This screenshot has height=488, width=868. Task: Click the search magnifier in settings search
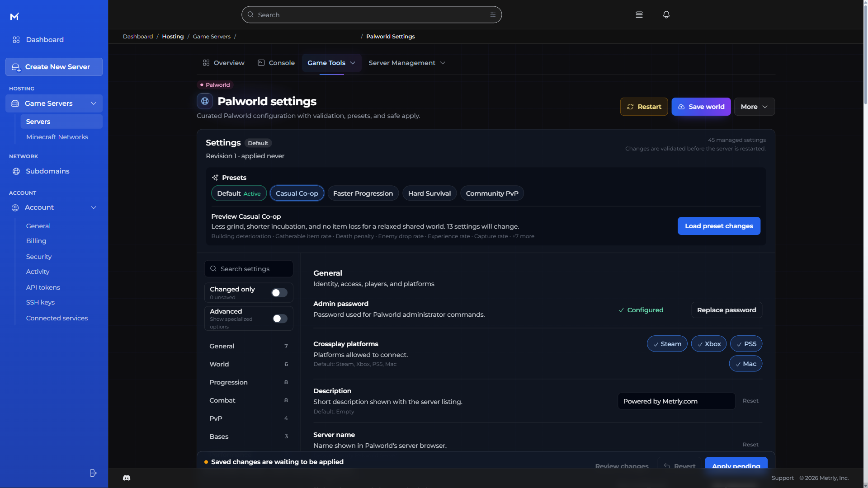click(x=213, y=269)
